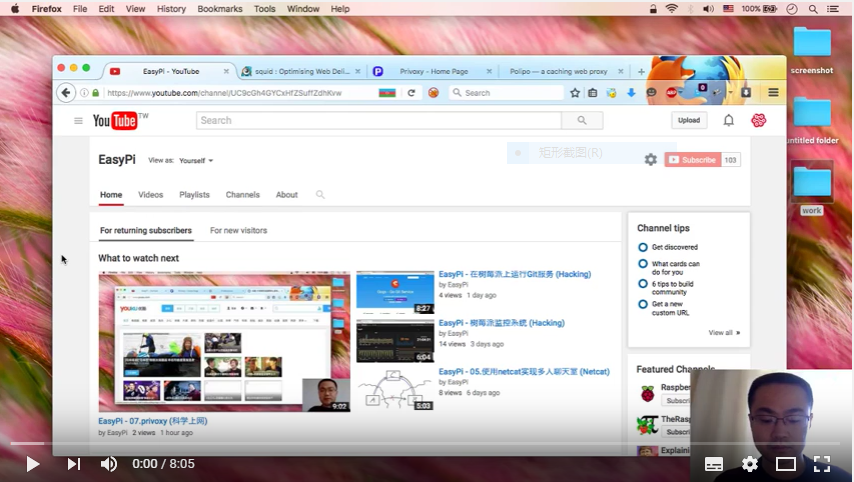Viewport: 854px width, 482px height.
Task: Open the 8:27 duration video thumbnail
Action: tap(395, 292)
